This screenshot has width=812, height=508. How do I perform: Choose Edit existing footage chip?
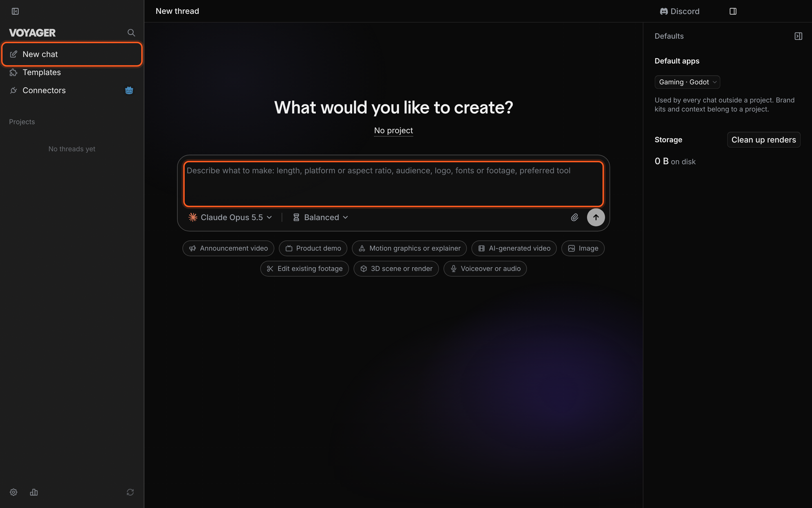coord(305,269)
